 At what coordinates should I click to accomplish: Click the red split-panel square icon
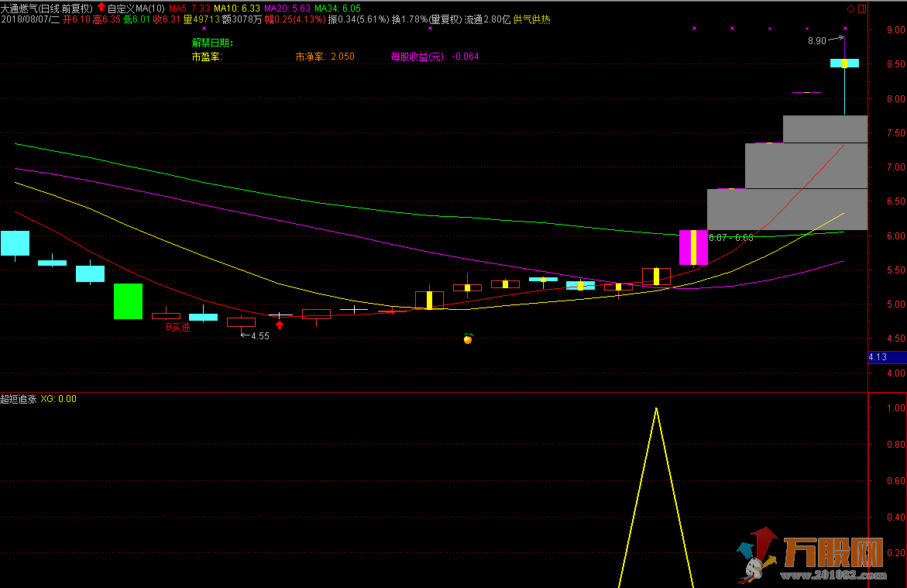(862, 9)
